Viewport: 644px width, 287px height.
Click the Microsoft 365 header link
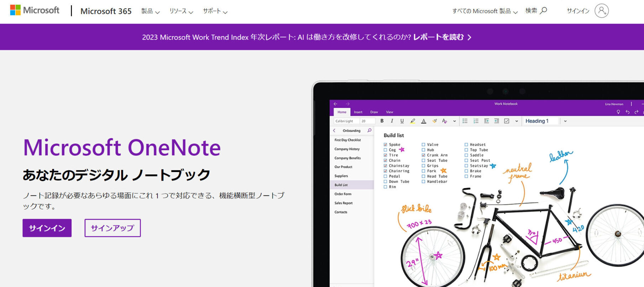pos(106,11)
